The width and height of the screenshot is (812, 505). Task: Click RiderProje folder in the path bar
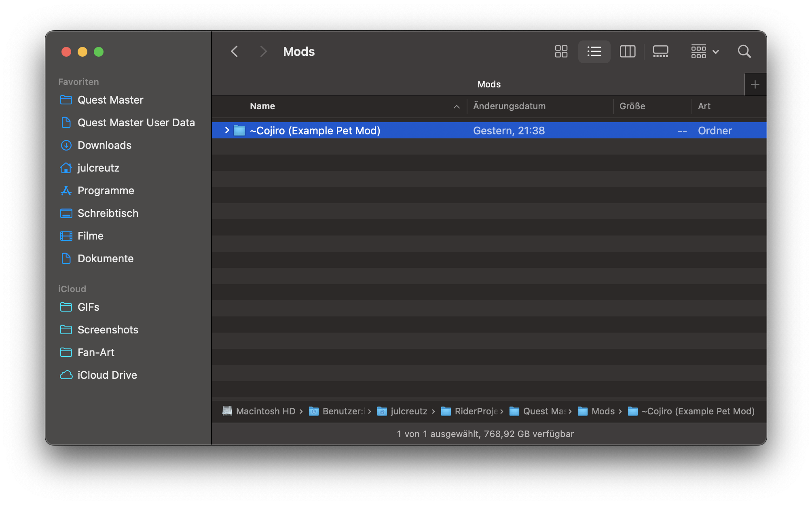[469, 411]
